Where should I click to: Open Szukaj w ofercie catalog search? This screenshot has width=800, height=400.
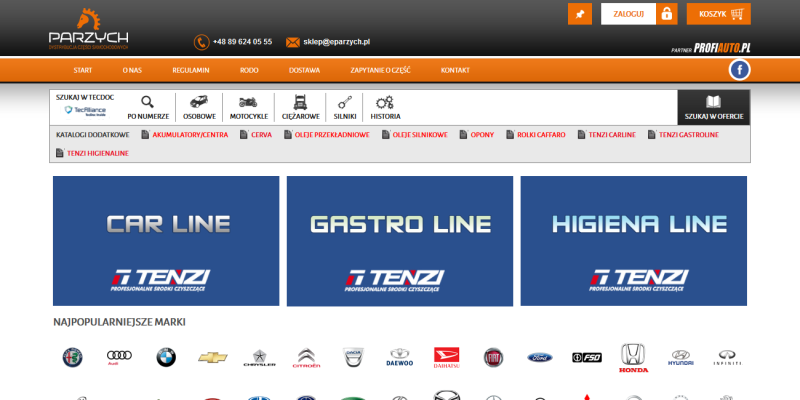pos(713,107)
